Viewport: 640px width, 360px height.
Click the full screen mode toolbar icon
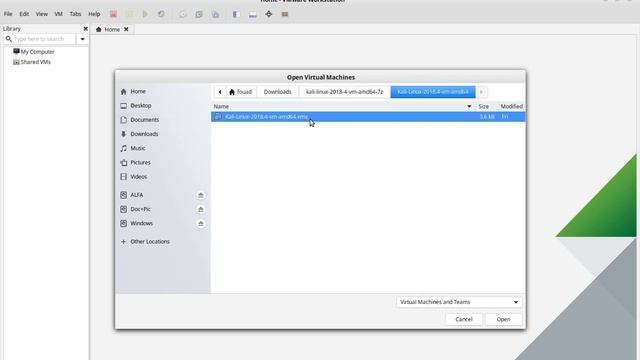click(269, 14)
